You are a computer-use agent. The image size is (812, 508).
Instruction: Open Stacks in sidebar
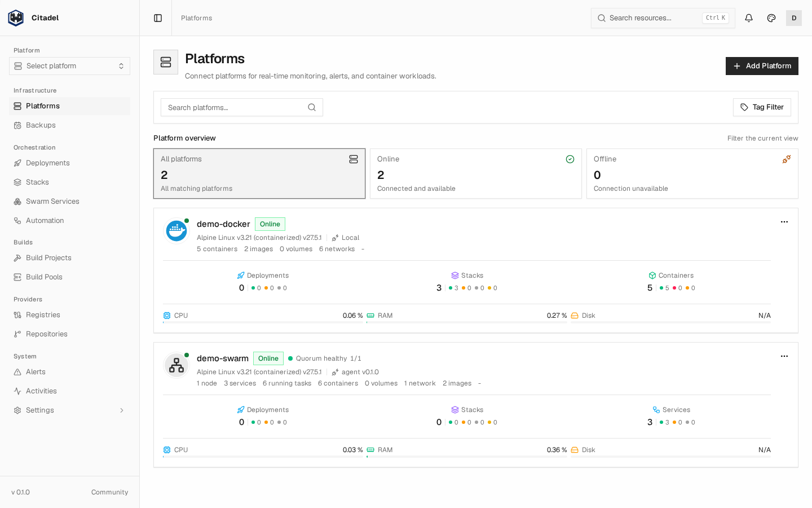[69, 182]
